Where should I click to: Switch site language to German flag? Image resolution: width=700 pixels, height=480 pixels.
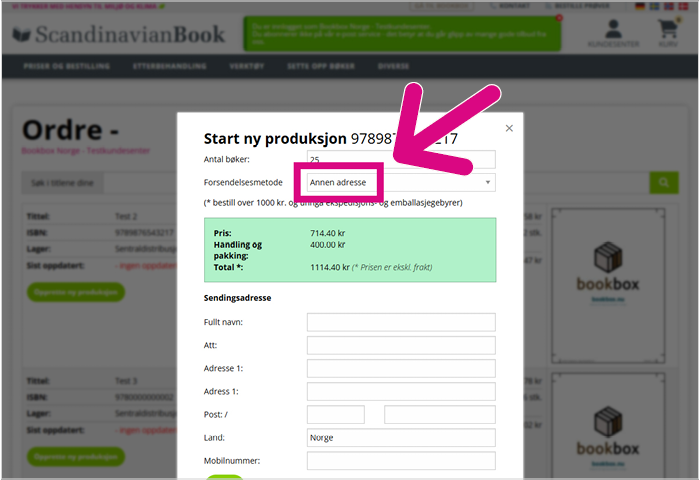[x=640, y=6]
